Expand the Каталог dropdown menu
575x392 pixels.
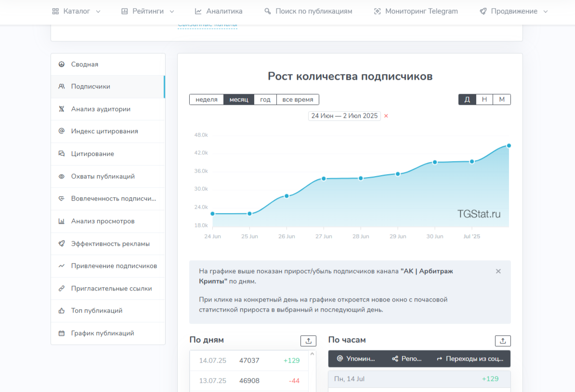pyautogui.click(x=77, y=11)
